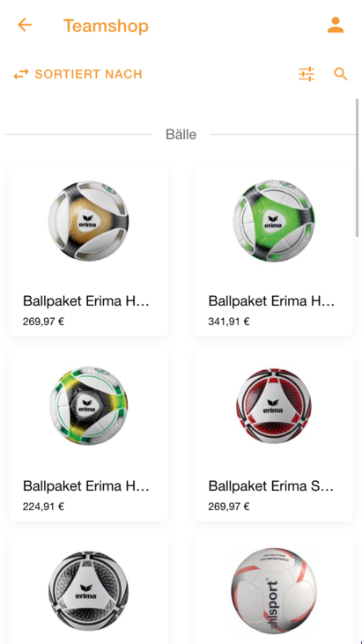Screen dimensions: 362x644
Task: Select the Teamshop header title
Action: tap(106, 26)
